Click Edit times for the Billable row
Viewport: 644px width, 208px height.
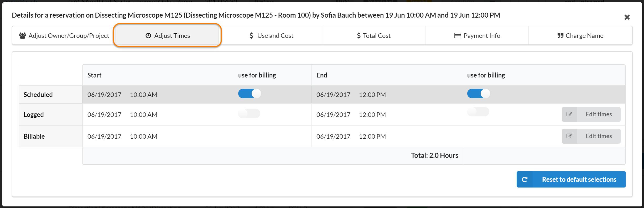click(x=598, y=136)
